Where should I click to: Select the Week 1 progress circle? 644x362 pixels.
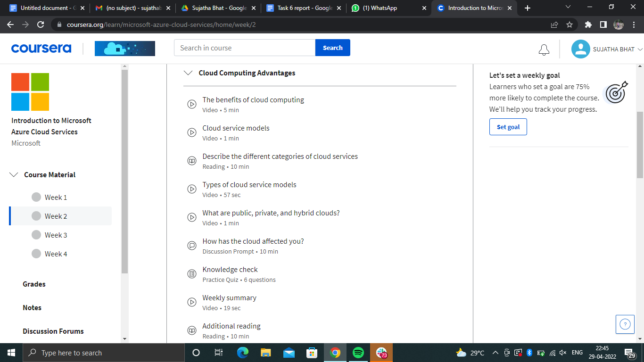coord(36,197)
